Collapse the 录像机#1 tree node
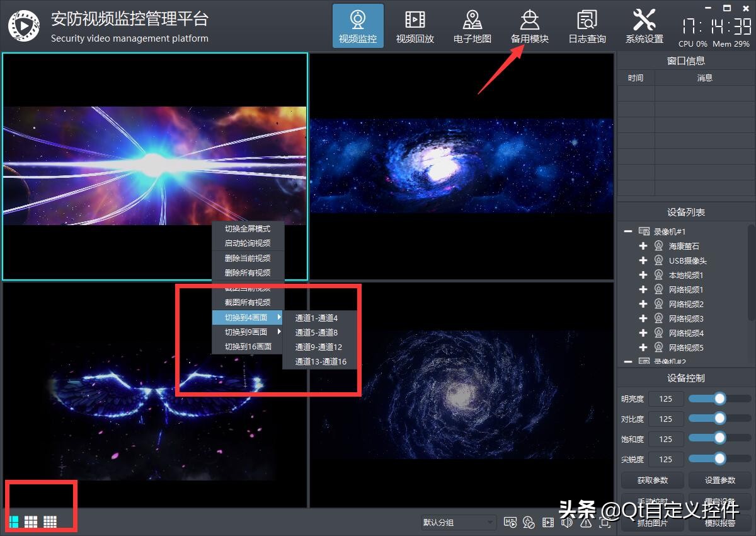The image size is (756, 536). click(627, 231)
